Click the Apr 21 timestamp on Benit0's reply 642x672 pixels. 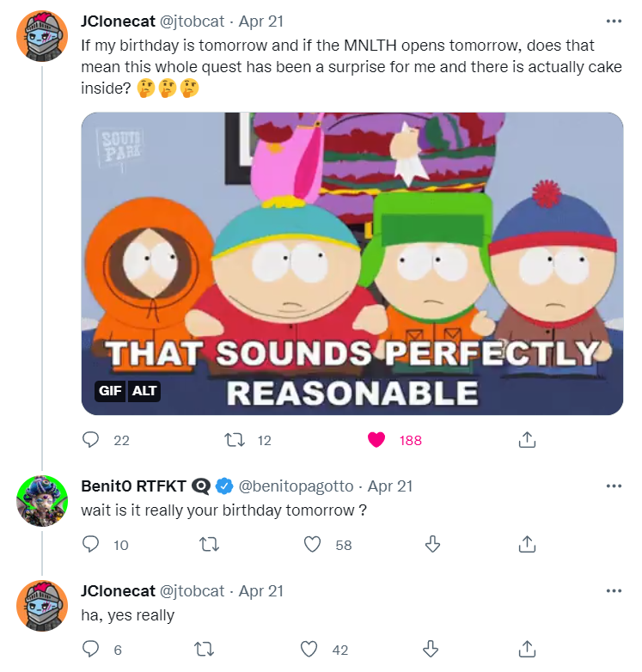pos(390,486)
